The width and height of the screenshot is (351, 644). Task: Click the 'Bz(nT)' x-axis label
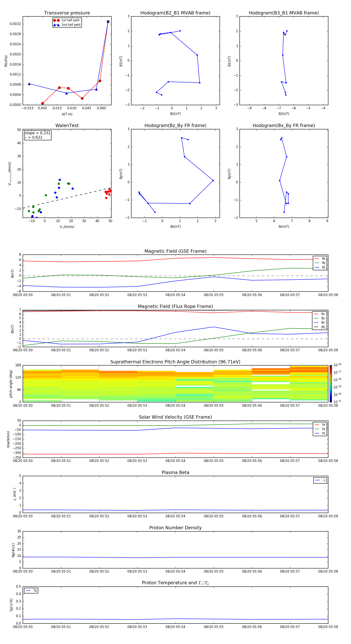[175, 227]
